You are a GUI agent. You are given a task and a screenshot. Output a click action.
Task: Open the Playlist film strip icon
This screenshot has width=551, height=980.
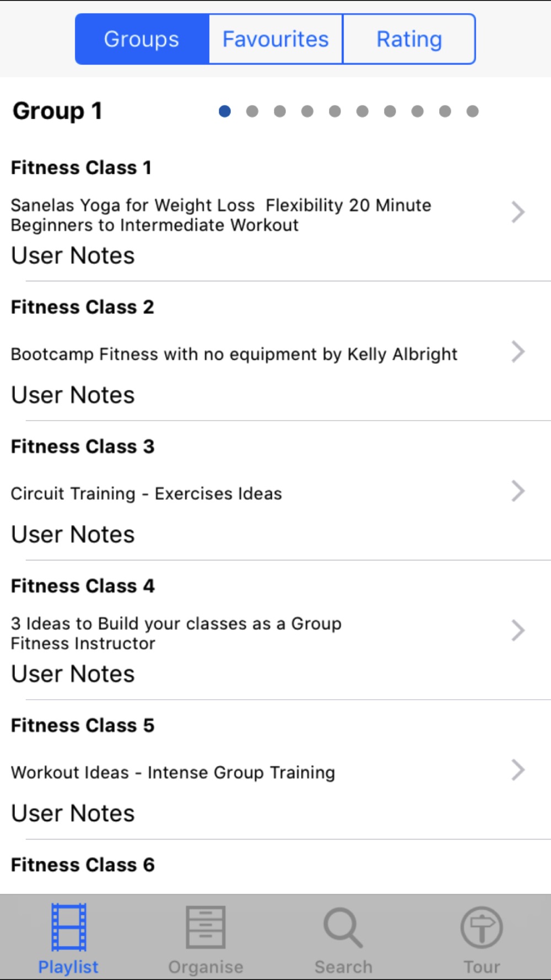[x=68, y=928]
